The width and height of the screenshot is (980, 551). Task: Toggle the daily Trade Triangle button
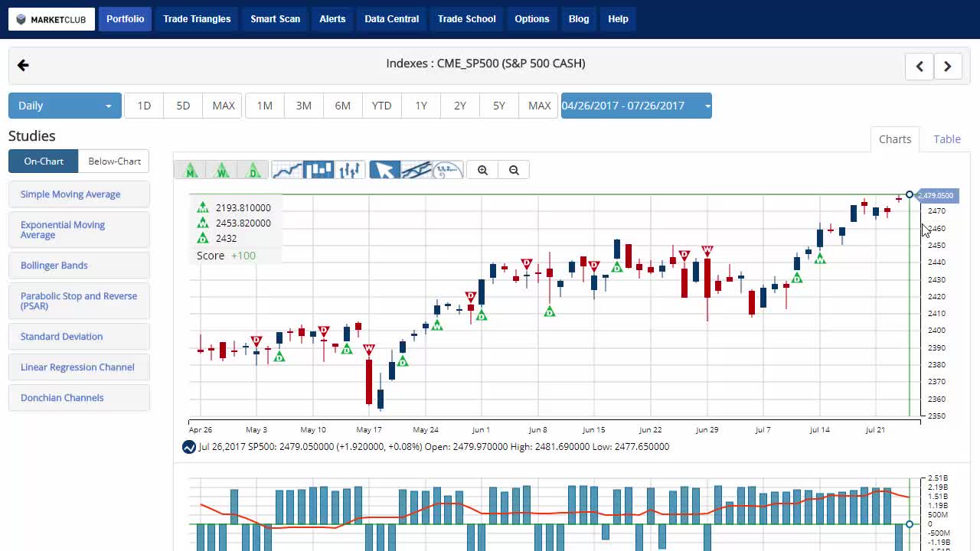(253, 170)
